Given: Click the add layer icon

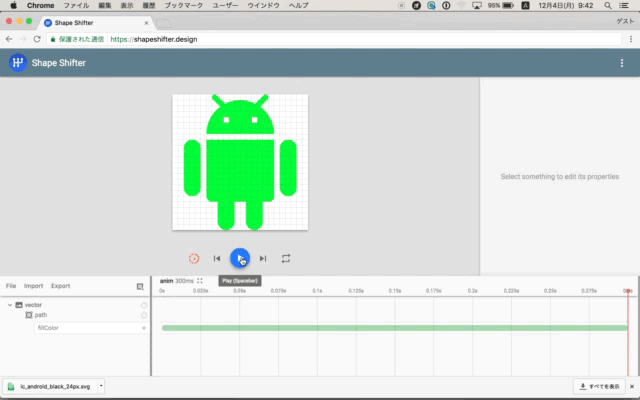Looking at the screenshot, I should pyautogui.click(x=140, y=286).
